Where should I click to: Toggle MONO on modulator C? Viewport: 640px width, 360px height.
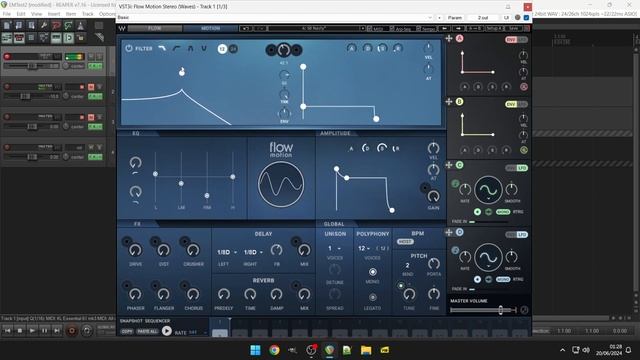click(503, 212)
